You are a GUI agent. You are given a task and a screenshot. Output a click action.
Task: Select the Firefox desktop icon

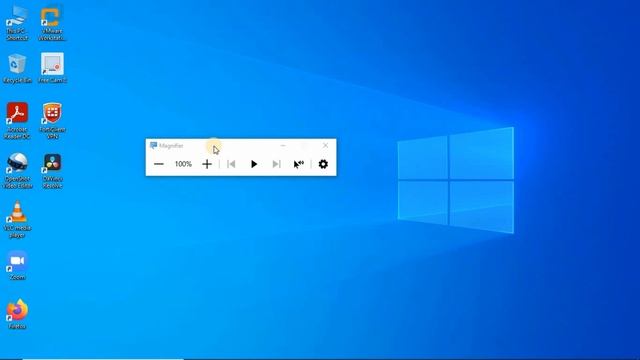point(17,314)
